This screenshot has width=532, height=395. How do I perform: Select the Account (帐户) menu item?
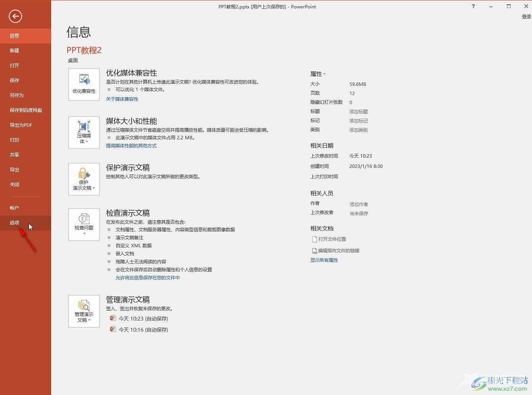click(26, 208)
